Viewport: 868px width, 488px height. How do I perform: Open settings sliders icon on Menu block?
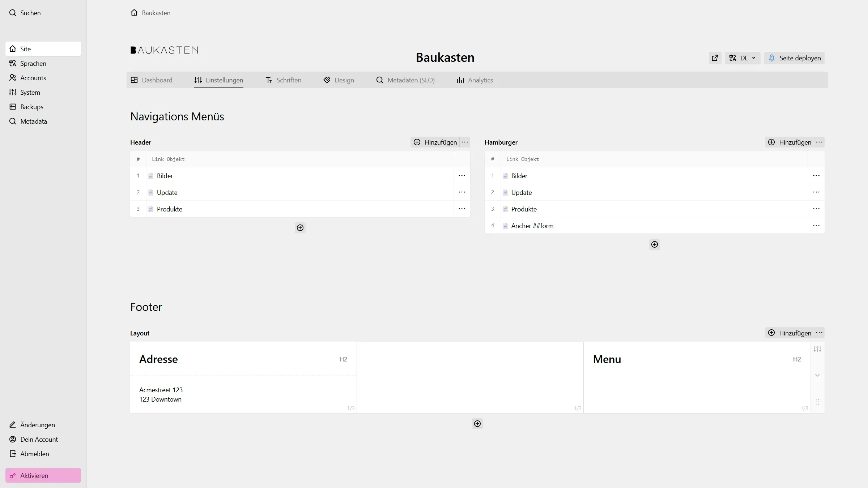point(817,349)
